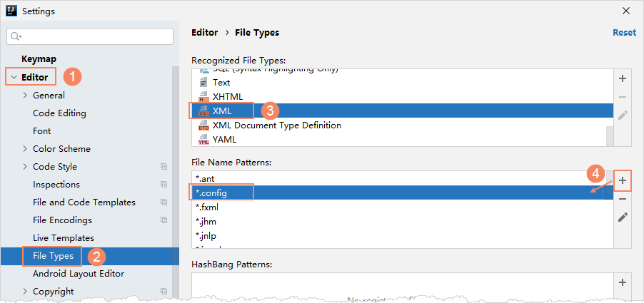
Task: Select the *.fxml file pattern
Action: pyautogui.click(x=207, y=207)
